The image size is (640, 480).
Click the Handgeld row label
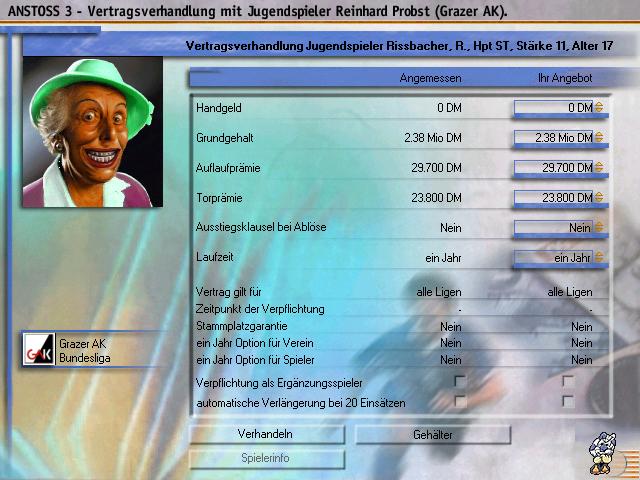click(x=219, y=108)
